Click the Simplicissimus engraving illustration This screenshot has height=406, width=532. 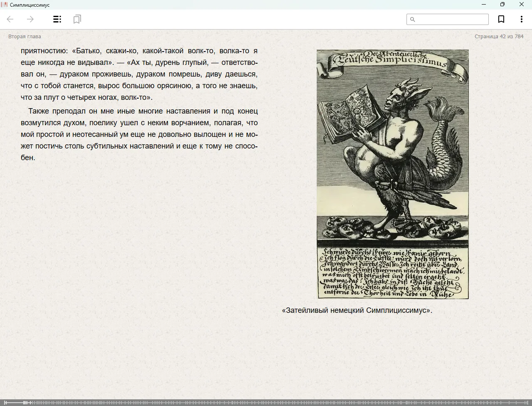tap(392, 174)
